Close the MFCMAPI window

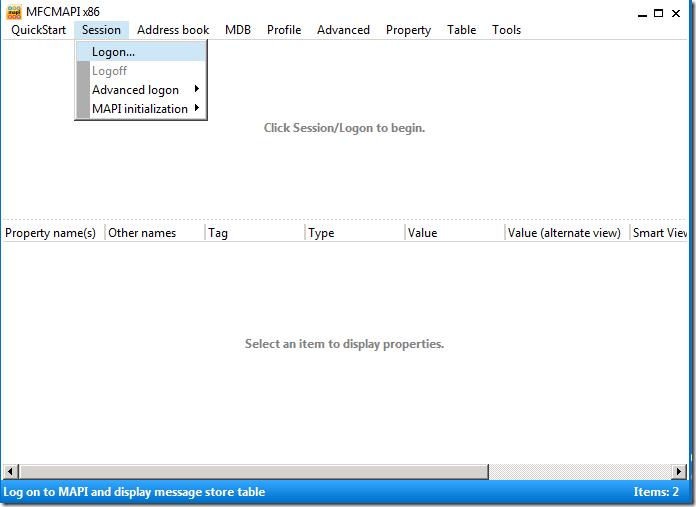676,13
